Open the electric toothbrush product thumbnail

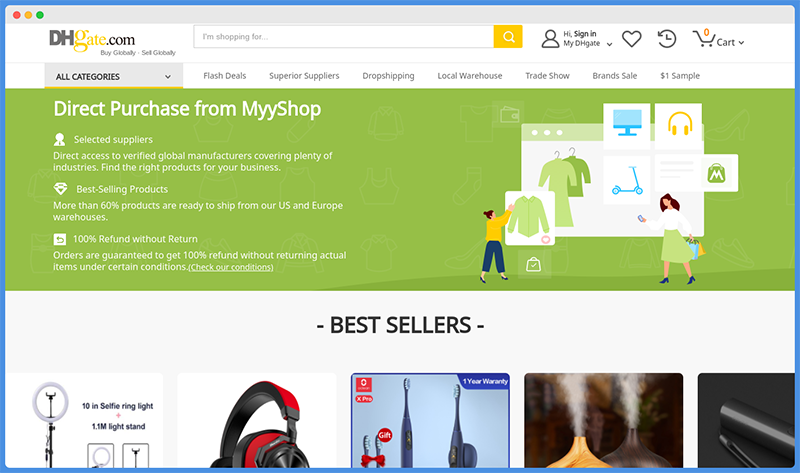pos(430,420)
